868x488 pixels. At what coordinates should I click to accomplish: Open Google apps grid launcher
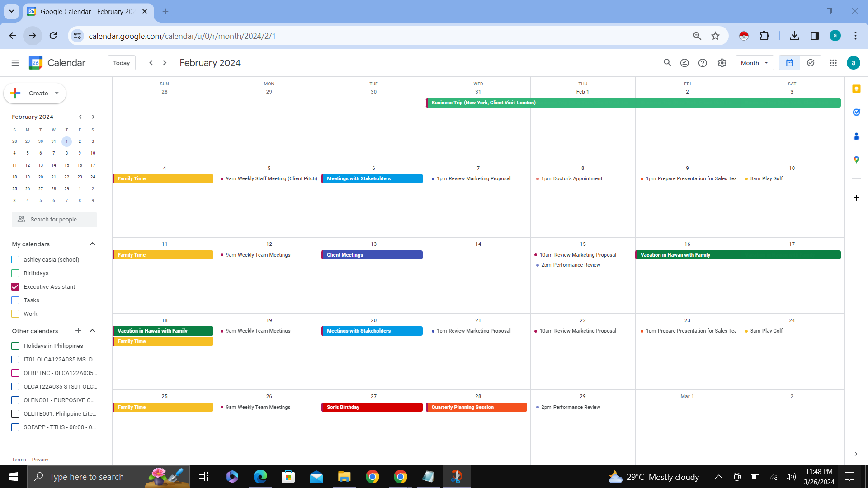tap(833, 63)
